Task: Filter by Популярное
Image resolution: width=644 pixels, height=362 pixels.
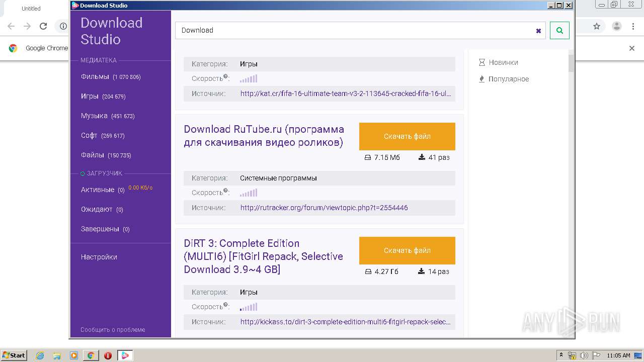Action: [x=509, y=79]
